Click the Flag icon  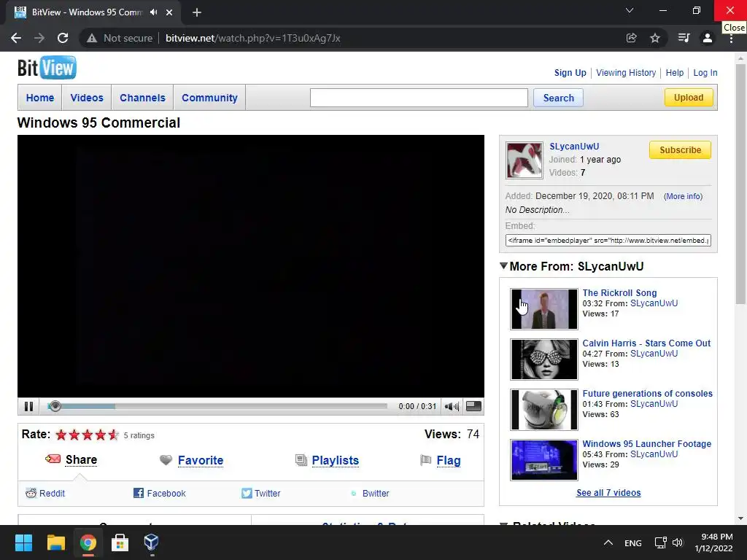point(425,460)
